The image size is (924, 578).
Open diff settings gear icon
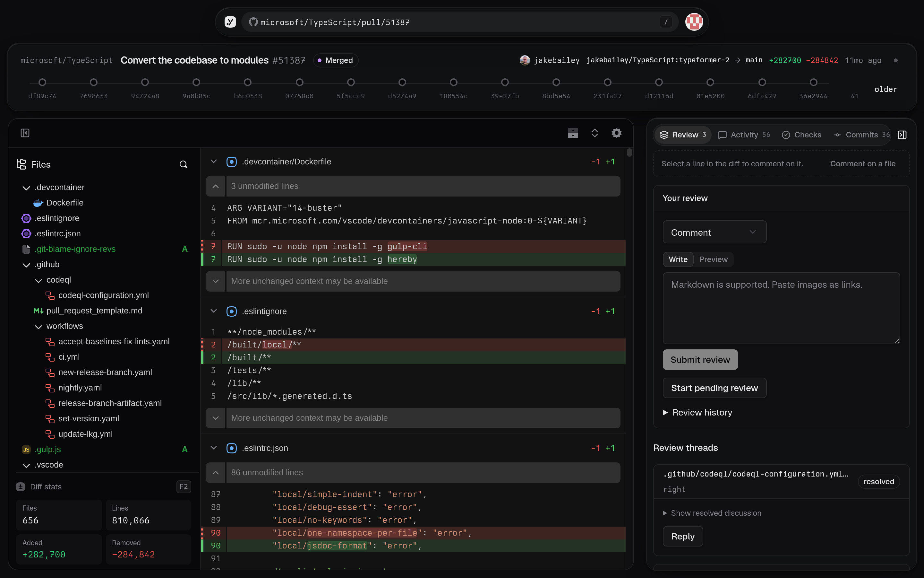pyautogui.click(x=616, y=133)
